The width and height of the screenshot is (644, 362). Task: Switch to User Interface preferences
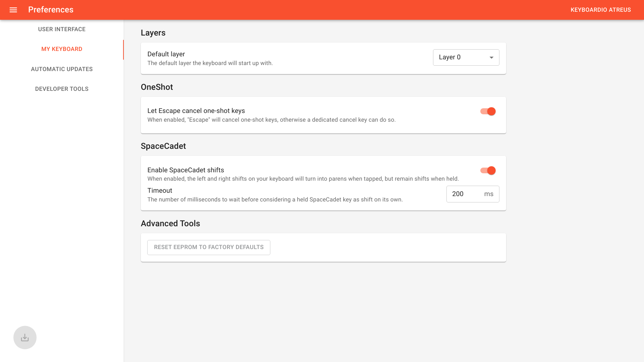click(x=62, y=29)
